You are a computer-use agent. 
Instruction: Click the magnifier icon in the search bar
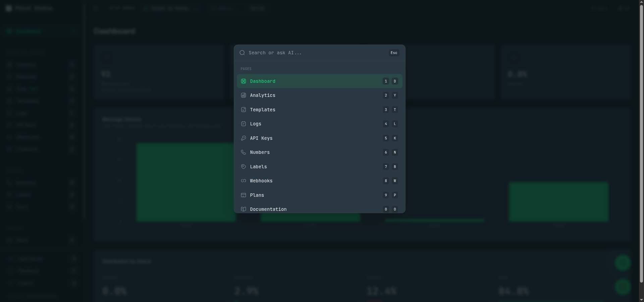242,53
